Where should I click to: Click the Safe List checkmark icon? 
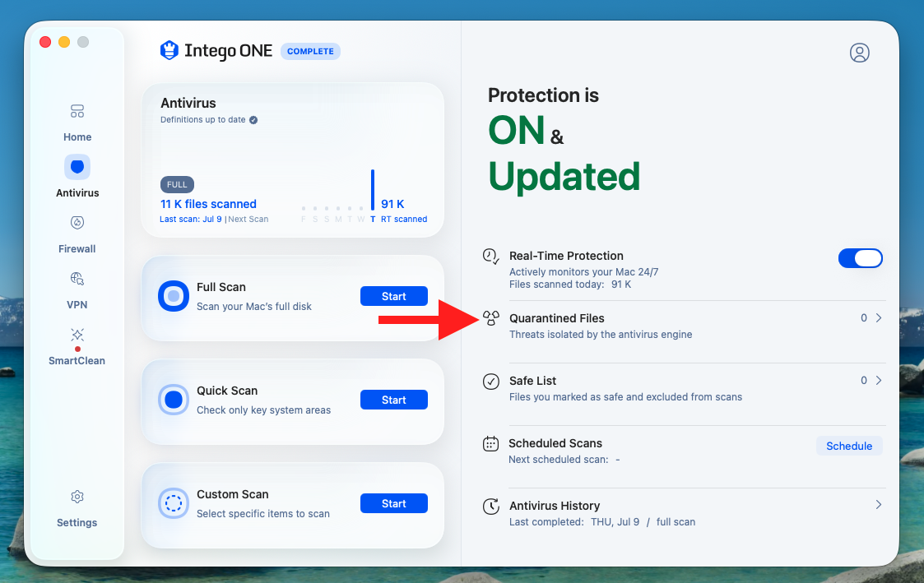pos(491,382)
